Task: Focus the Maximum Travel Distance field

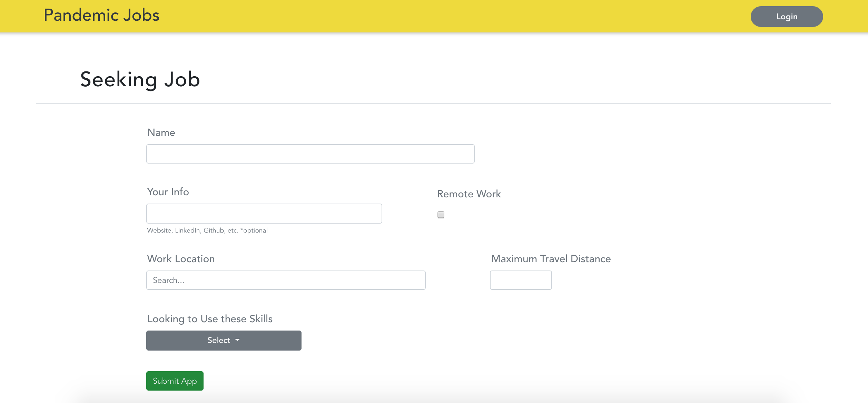Action: (520, 280)
